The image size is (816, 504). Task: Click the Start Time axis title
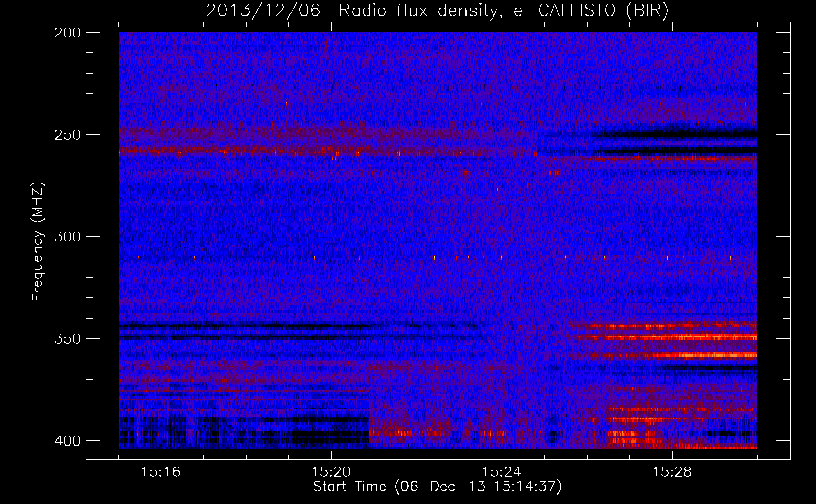(x=437, y=487)
